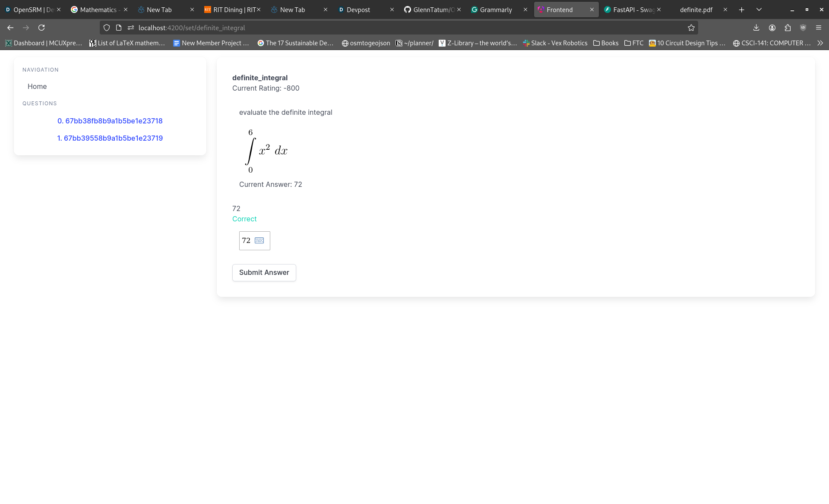
Task: Open question 1 link 67bb39558b9a1b5be1e23719
Action: [x=110, y=138]
